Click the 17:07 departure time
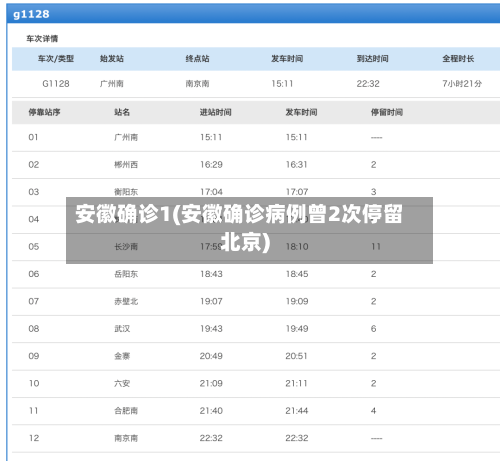 (x=297, y=192)
